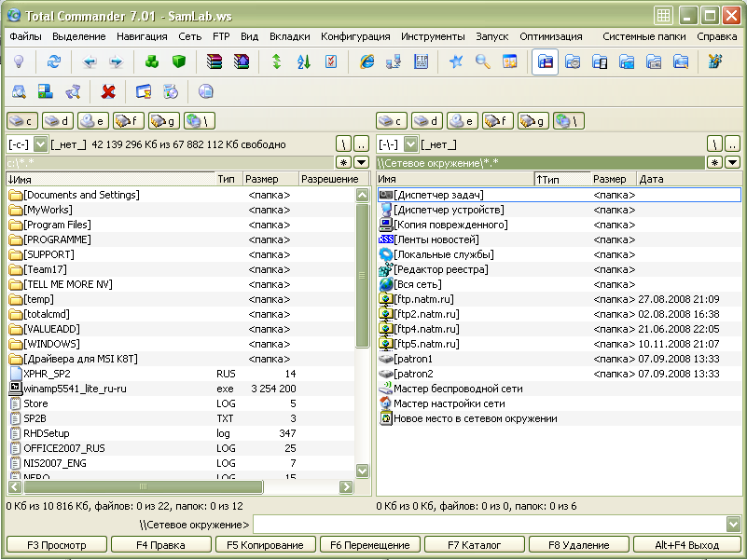The width and height of the screenshot is (747, 560).
Task: Click the pencil notepad icon at toolbar end
Action: (715, 61)
